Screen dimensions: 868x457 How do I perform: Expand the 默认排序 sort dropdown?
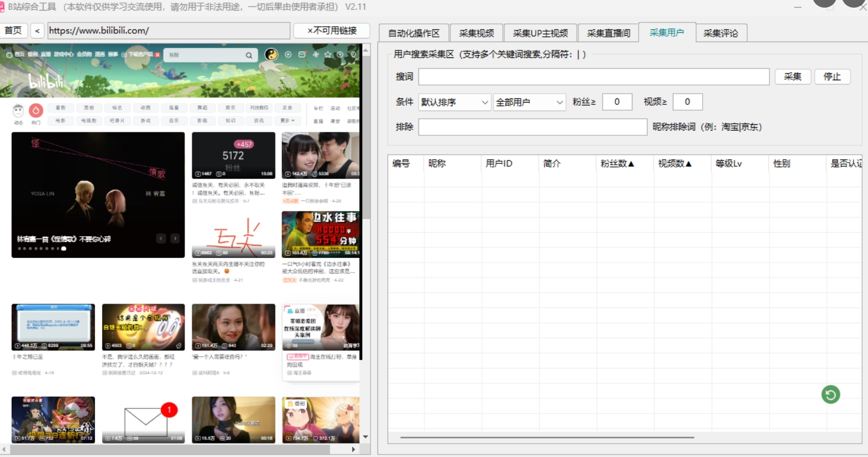coord(455,102)
